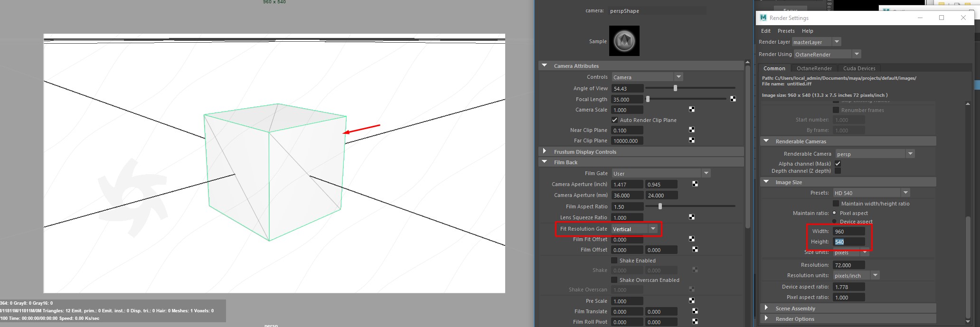
Task: Expand the Frustum Display Controls section
Action: [x=545, y=151]
